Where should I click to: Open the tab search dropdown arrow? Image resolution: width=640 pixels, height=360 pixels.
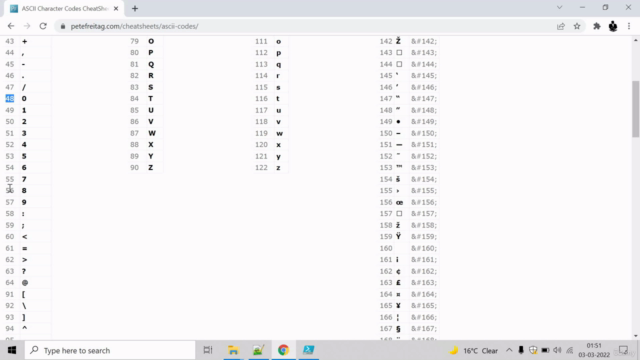point(560,8)
